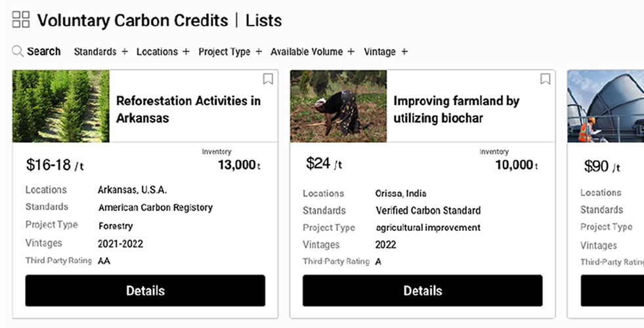This screenshot has width=644, height=328.
Task: Click the Search field label
Action: click(43, 51)
